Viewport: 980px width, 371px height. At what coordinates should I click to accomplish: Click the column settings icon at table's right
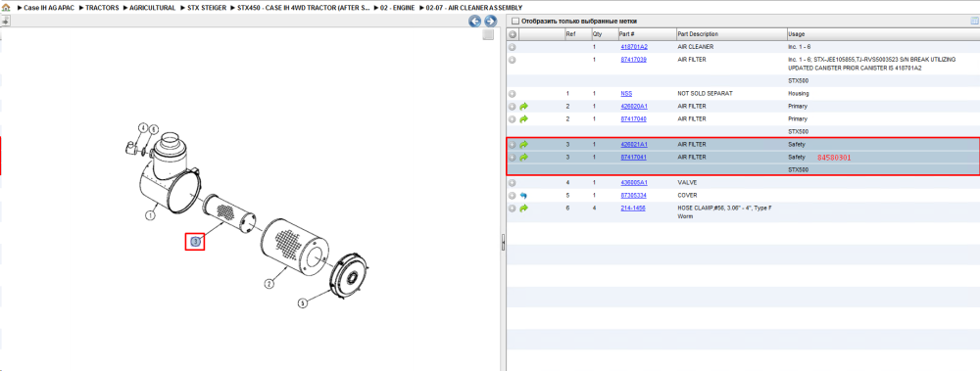coord(974,21)
